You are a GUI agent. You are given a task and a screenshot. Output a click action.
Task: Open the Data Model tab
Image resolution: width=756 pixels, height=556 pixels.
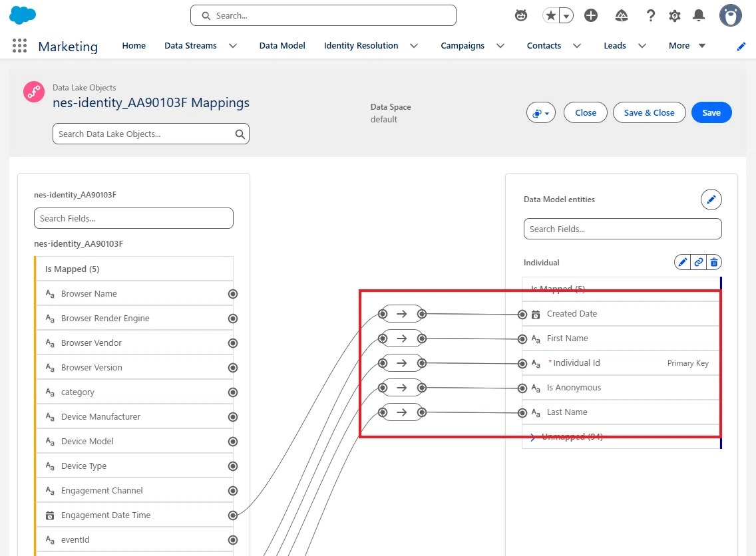282,46
